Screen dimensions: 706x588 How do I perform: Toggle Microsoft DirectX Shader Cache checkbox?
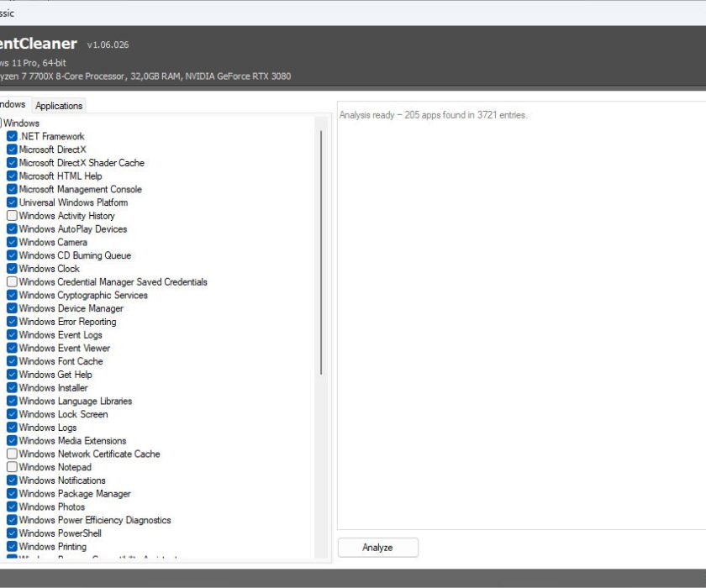12,163
